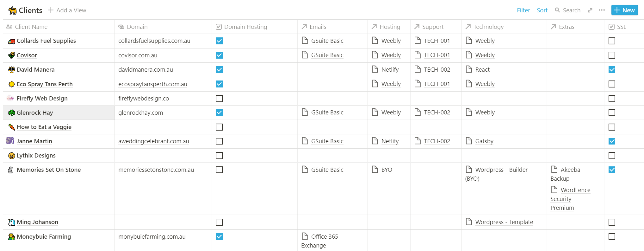
Task: Uncheck Domain Hosting for Covisor
Action: pyautogui.click(x=219, y=55)
